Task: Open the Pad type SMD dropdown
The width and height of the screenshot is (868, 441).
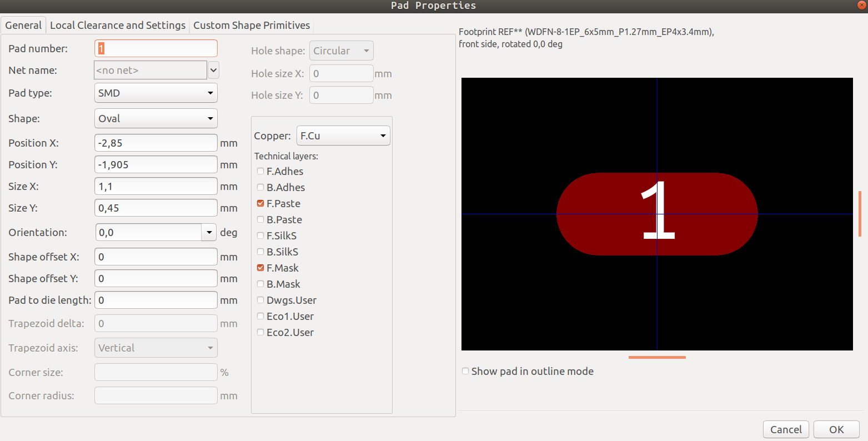Action: (156, 93)
